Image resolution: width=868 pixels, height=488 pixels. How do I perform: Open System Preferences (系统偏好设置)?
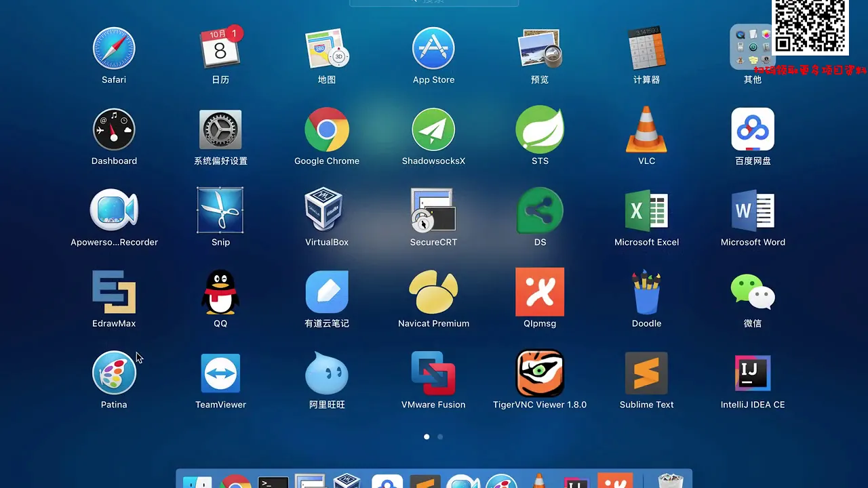coord(220,129)
